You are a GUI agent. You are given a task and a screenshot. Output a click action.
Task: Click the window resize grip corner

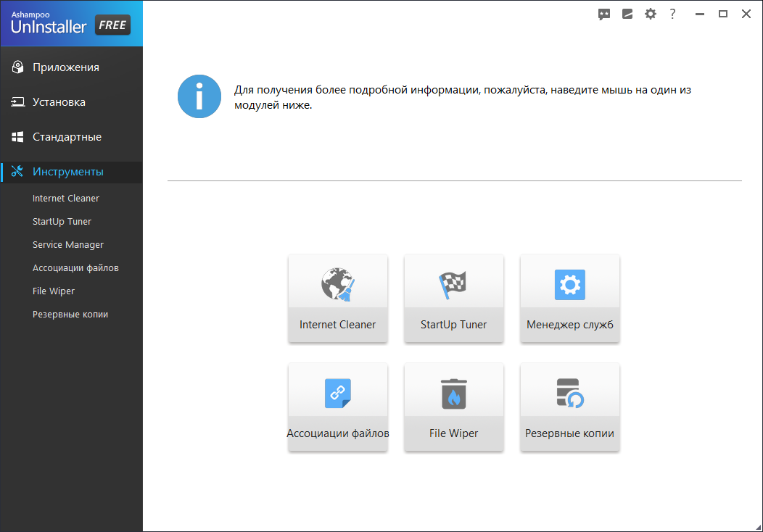[758, 527]
